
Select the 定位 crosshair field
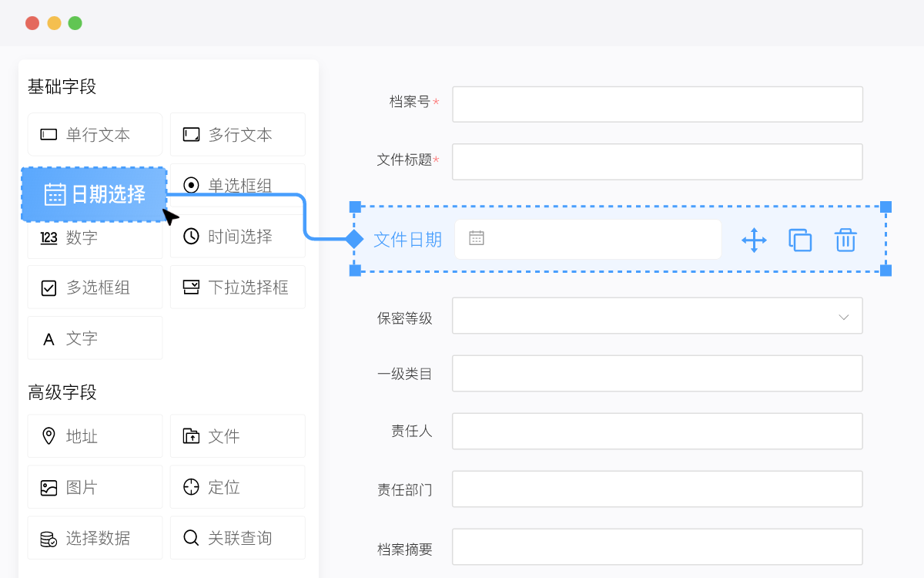[x=237, y=487]
